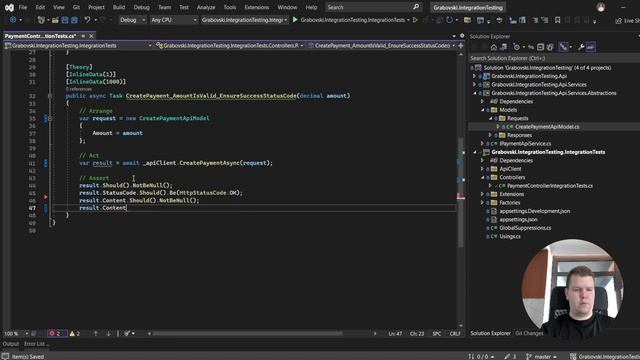Click the master branch indicator
The width and height of the screenshot is (640, 360).
pyautogui.click(x=541, y=357)
